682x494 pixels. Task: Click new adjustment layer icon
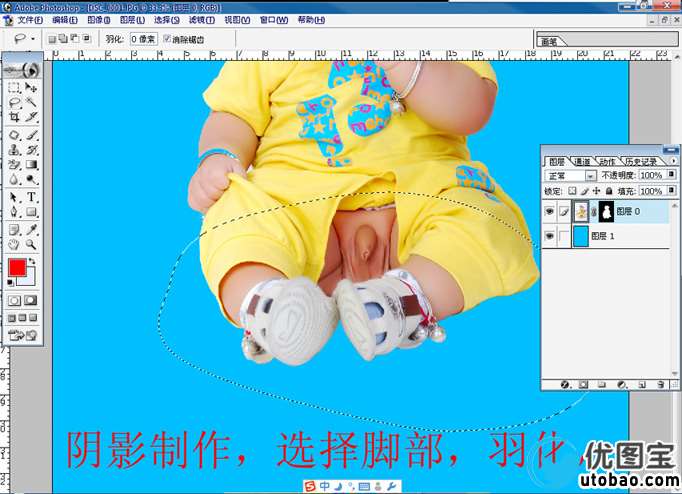pyautogui.click(x=622, y=384)
